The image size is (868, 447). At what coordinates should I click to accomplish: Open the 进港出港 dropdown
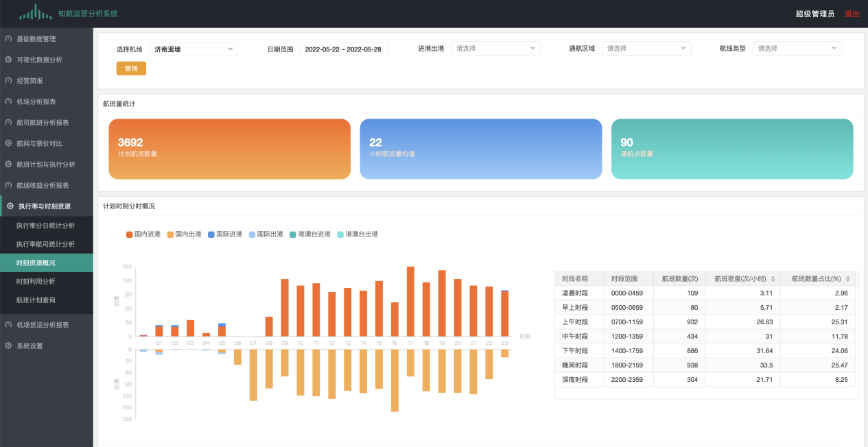pos(495,49)
